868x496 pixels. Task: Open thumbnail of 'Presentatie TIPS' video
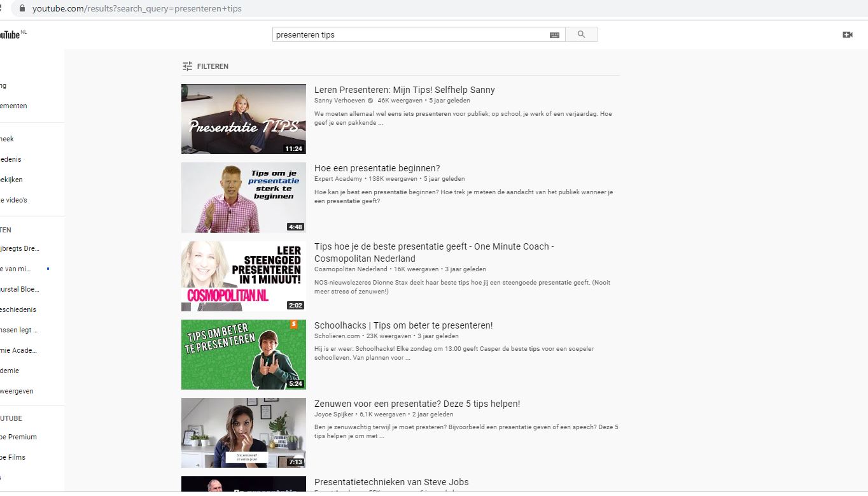(x=244, y=119)
